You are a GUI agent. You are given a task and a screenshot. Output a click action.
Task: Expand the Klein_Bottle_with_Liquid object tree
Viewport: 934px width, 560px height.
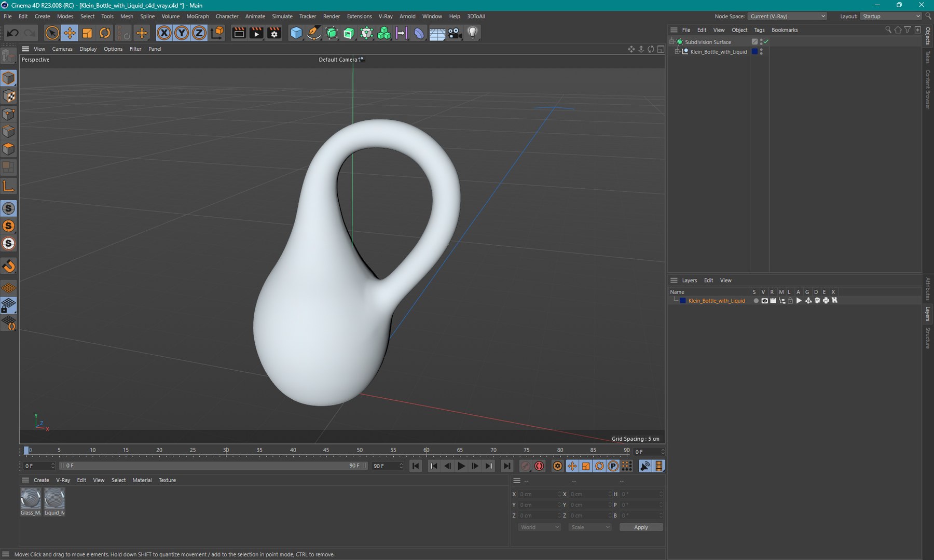[677, 52]
